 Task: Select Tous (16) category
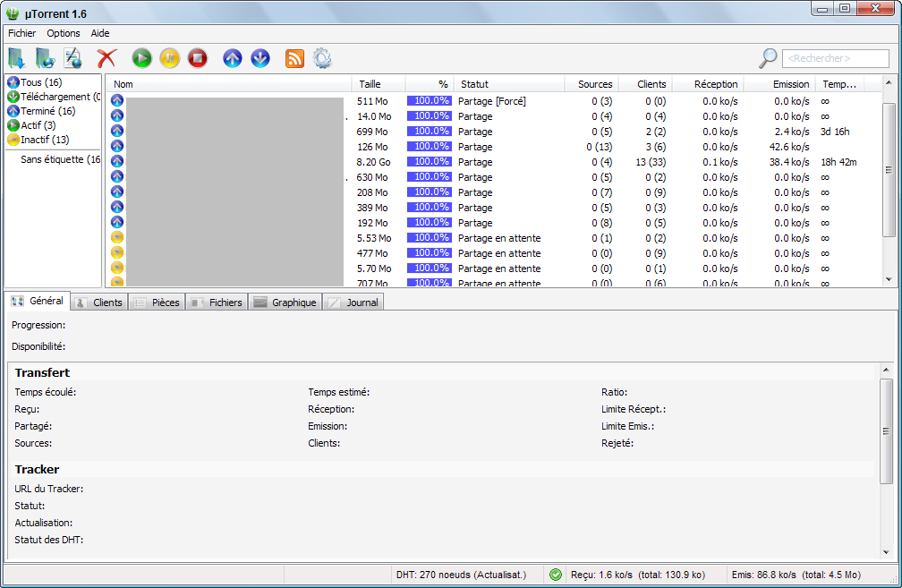(x=35, y=82)
